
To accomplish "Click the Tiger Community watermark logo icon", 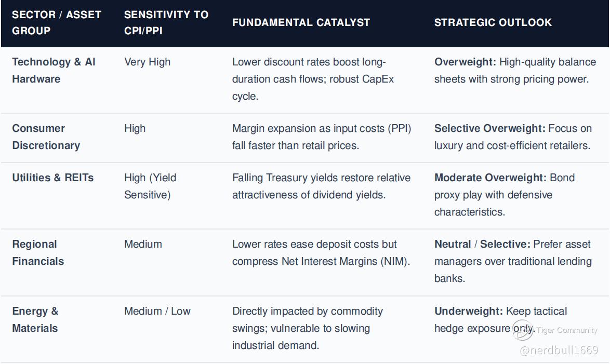I will click(523, 330).
